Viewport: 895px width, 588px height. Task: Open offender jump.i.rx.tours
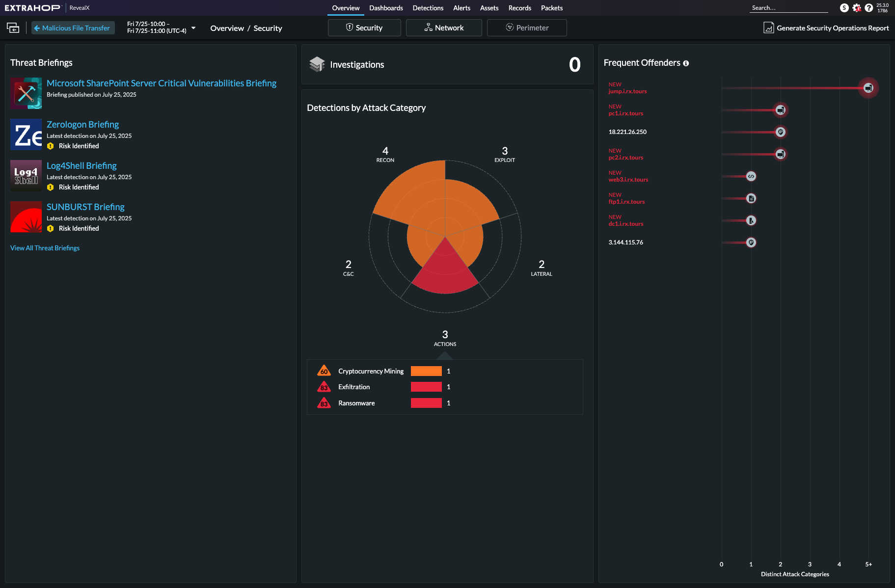[x=627, y=91]
